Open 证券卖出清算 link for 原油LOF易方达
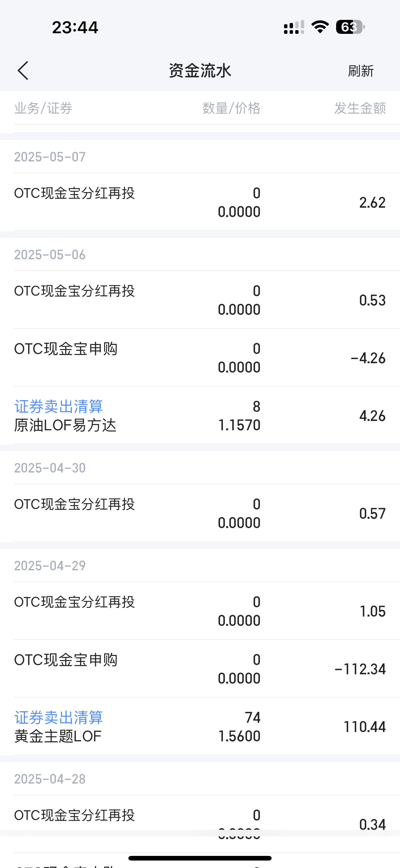 [x=59, y=406]
